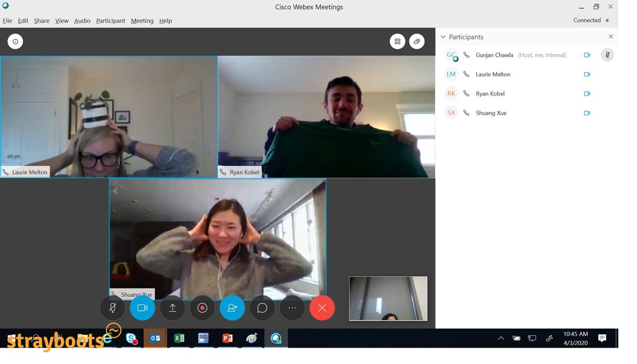End the meeting with the red X button
This screenshot has height=364, width=637.
[x=322, y=308]
